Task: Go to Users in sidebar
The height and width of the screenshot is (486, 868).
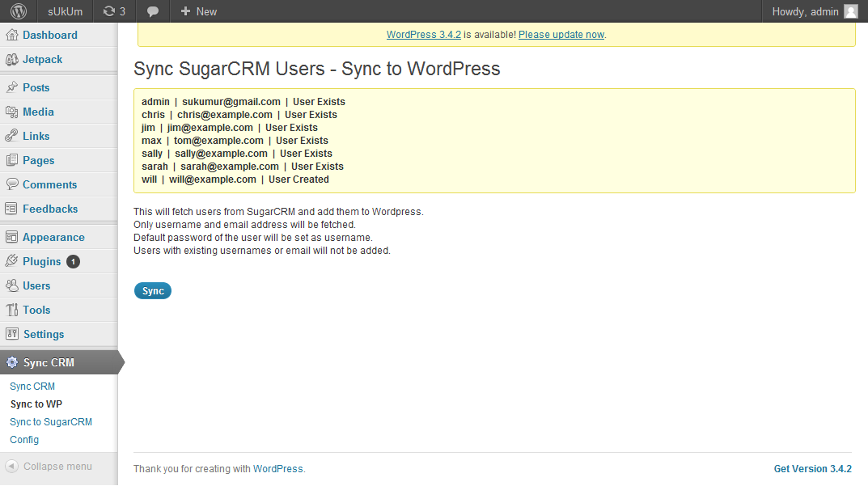Action: 36,285
